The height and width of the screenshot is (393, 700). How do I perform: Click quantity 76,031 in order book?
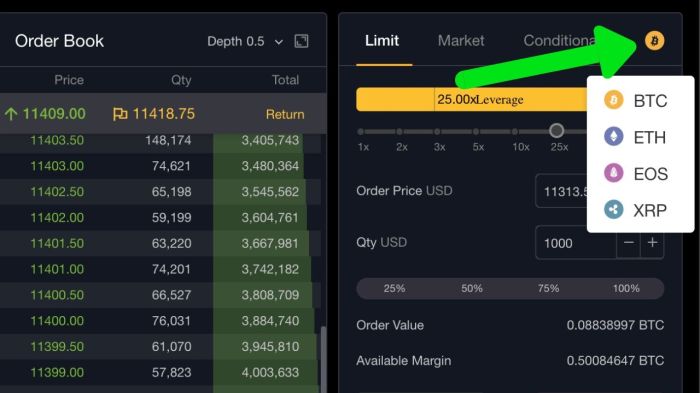click(x=171, y=321)
